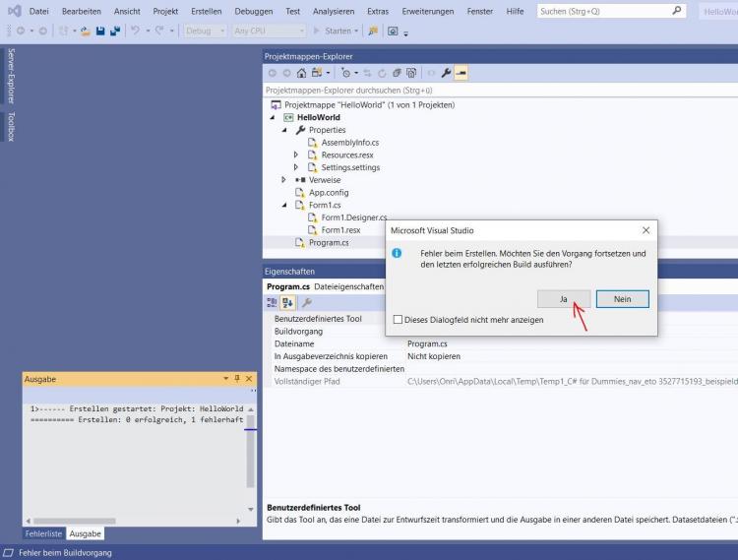This screenshot has width=738, height=560.
Task: Click Ja in the dialog
Action: point(564,299)
